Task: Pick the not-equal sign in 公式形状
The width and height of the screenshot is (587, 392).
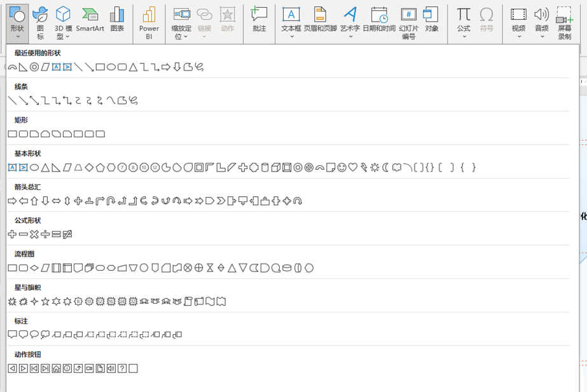Action: pos(67,234)
